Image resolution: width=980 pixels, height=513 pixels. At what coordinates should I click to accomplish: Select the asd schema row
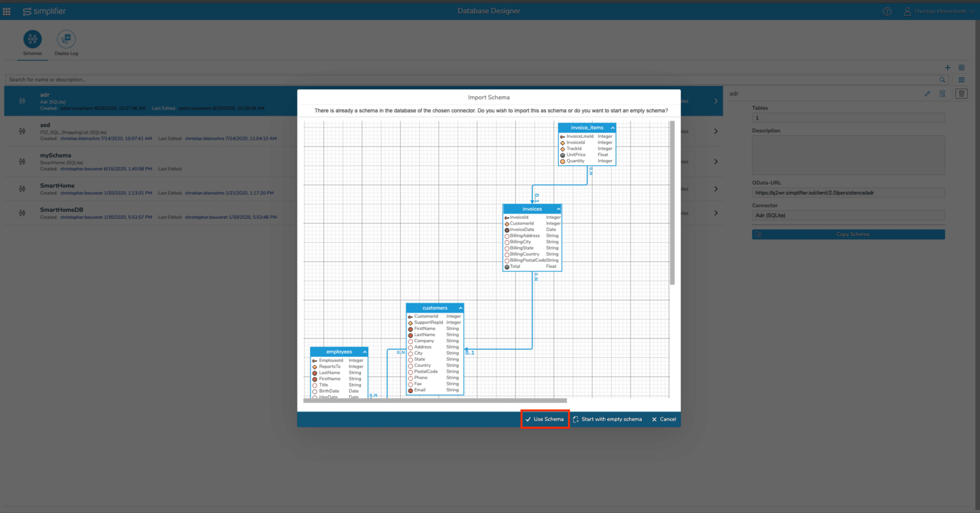click(364, 131)
